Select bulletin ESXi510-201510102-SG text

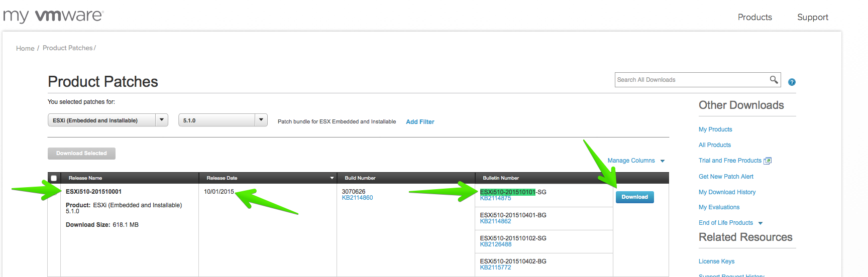click(513, 238)
